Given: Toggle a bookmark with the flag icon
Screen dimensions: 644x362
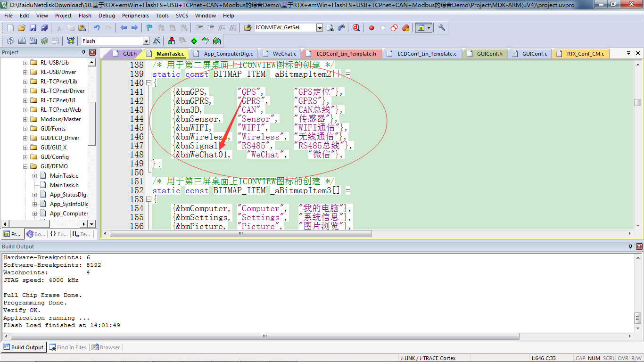Looking at the screenshot, I should [x=149, y=28].
